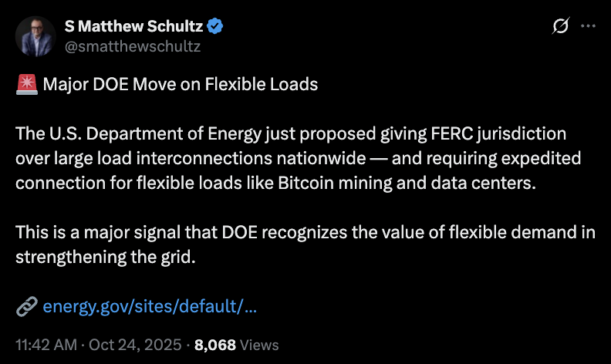The width and height of the screenshot is (611, 364).
Task: Click the Views label
Action: click(259, 344)
